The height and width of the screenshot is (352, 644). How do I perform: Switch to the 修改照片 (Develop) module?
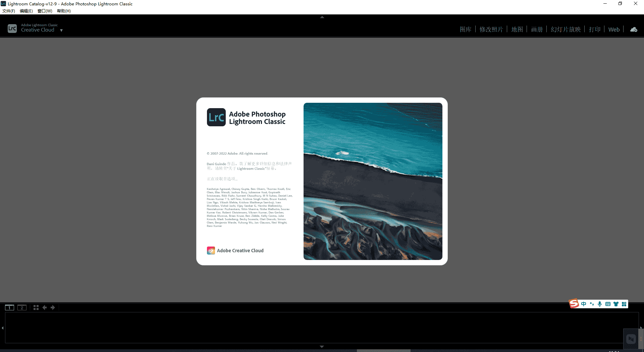[x=491, y=29]
